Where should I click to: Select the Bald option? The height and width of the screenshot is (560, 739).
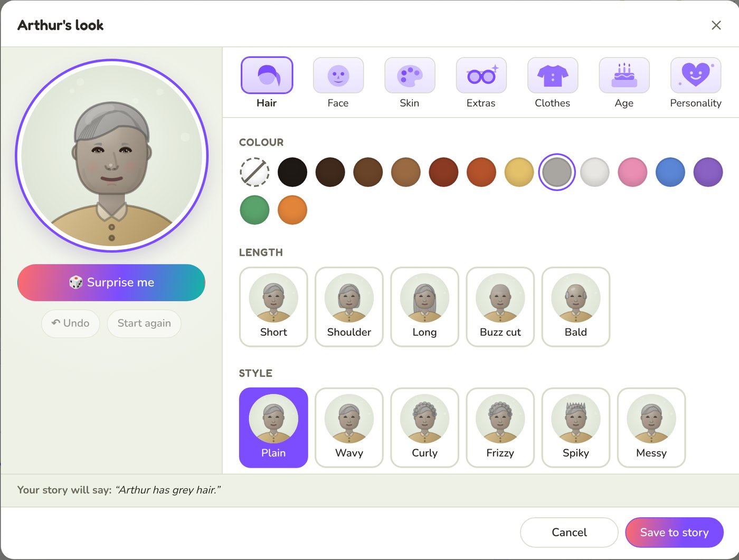pyautogui.click(x=576, y=307)
